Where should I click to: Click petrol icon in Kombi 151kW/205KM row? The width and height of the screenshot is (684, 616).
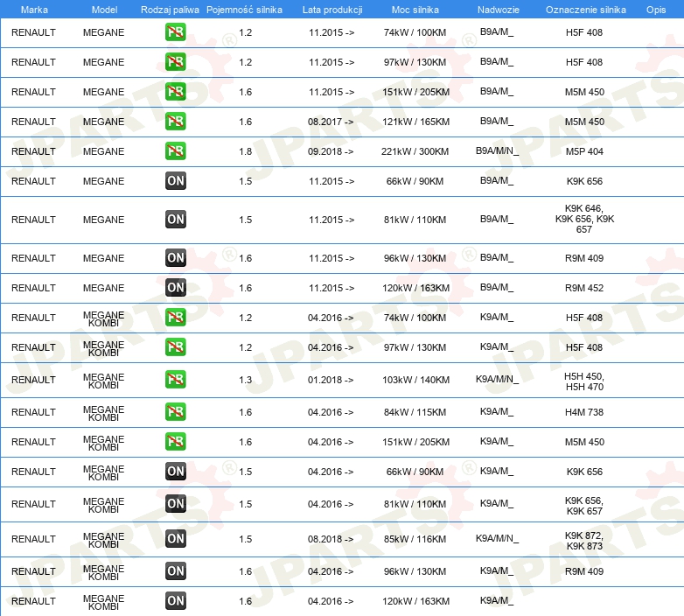pos(175,442)
